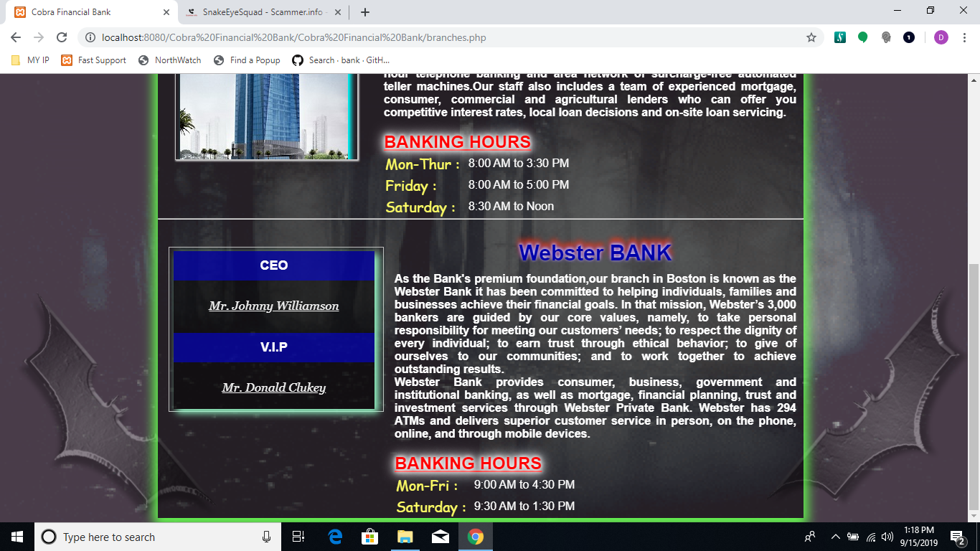Click the Webster BANK heading
The image size is (980, 551).
[x=595, y=253]
